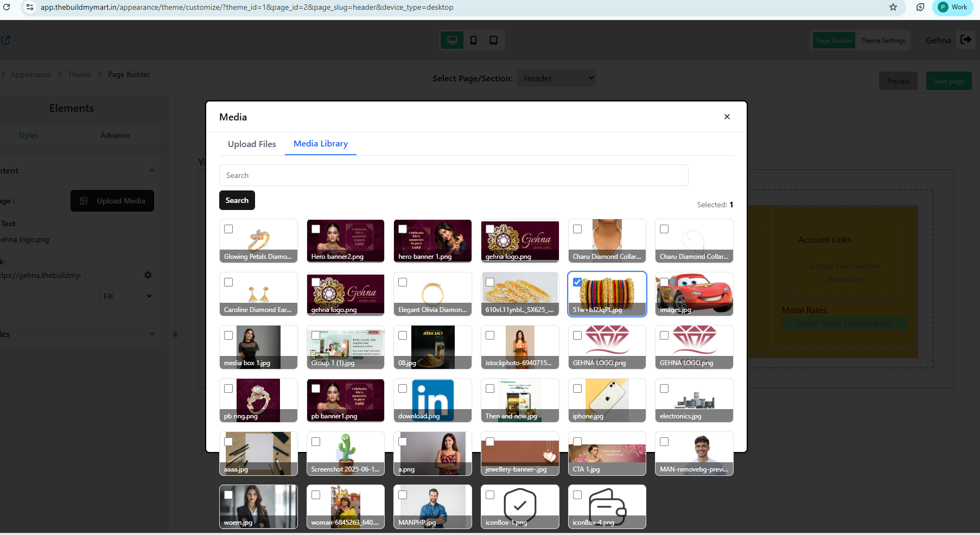Select the MANPHP.jpg thumbnail

(432, 506)
